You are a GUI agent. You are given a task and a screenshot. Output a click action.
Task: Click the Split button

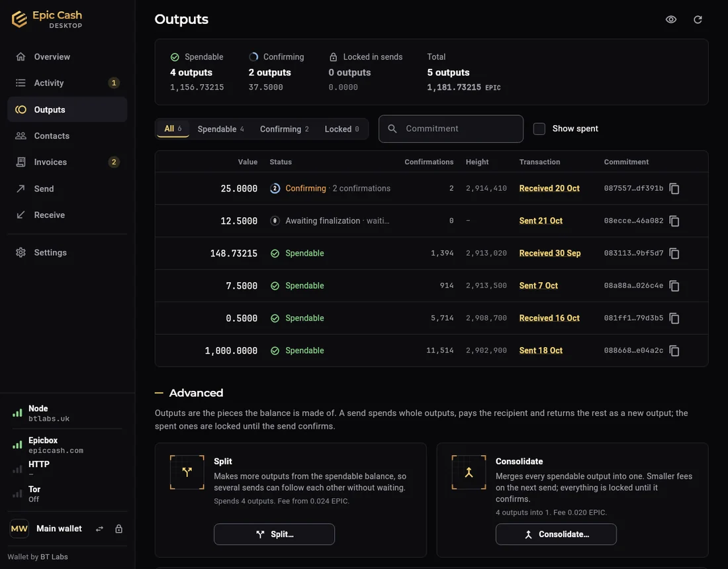[x=274, y=534]
